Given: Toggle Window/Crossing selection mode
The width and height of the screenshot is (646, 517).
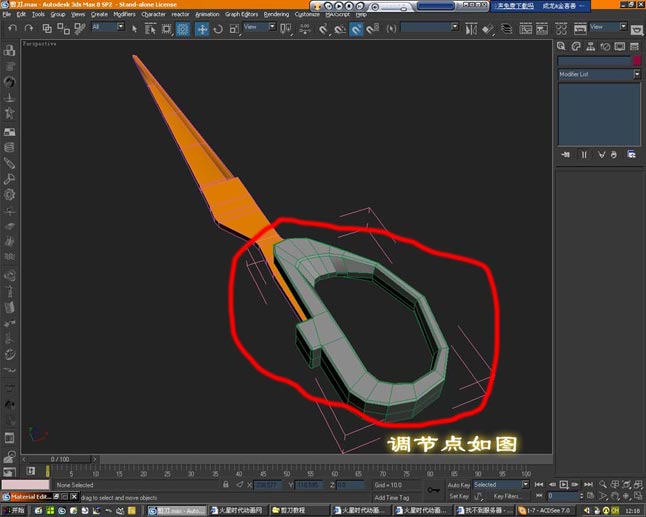Looking at the screenshot, I should click(x=183, y=28).
